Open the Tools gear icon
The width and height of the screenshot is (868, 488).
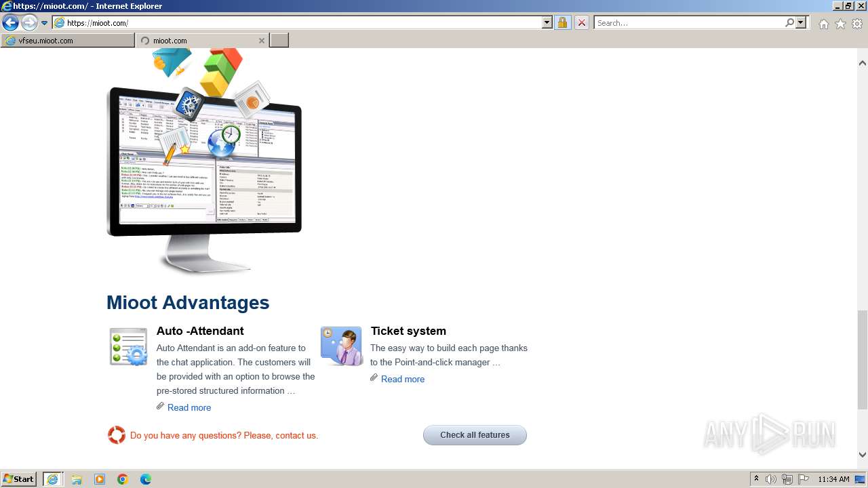(x=857, y=24)
